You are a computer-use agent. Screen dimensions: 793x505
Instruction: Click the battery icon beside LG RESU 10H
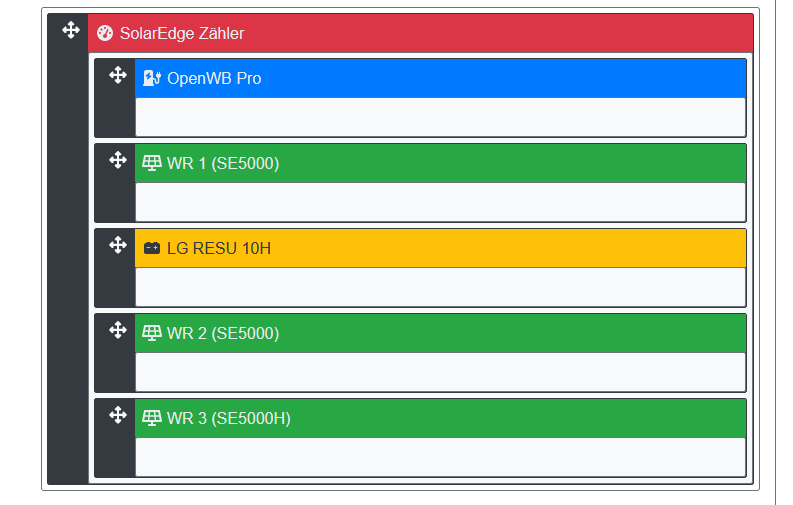pos(152,248)
